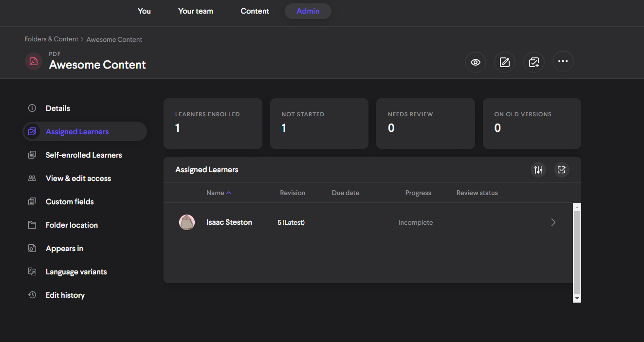Click the scrollbar down arrow

[577, 298]
